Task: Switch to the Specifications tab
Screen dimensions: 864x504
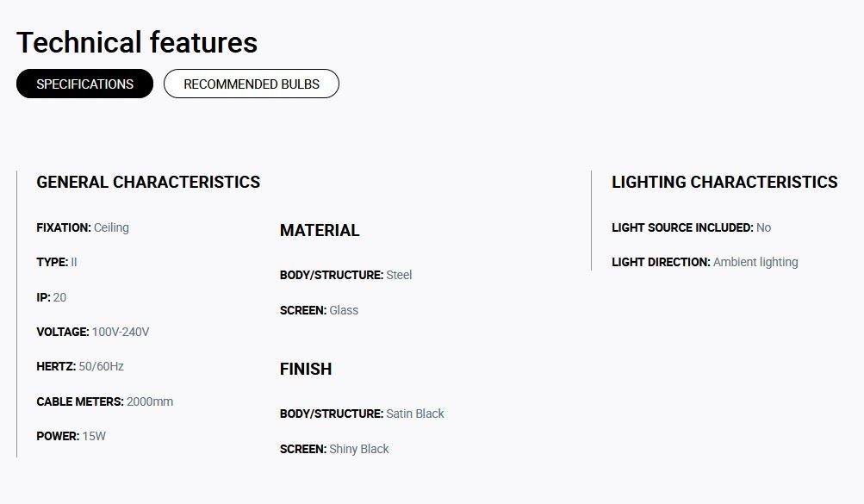Action: [85, 84]
